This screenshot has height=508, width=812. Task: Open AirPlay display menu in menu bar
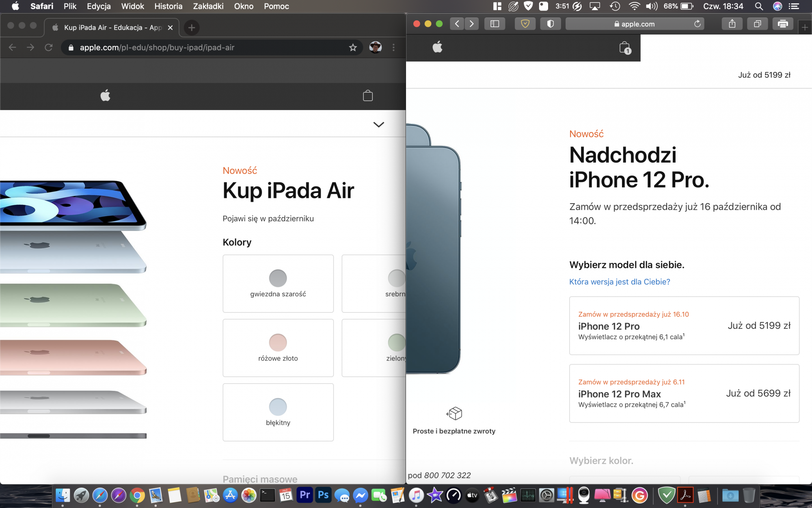(x=595, y=6)
